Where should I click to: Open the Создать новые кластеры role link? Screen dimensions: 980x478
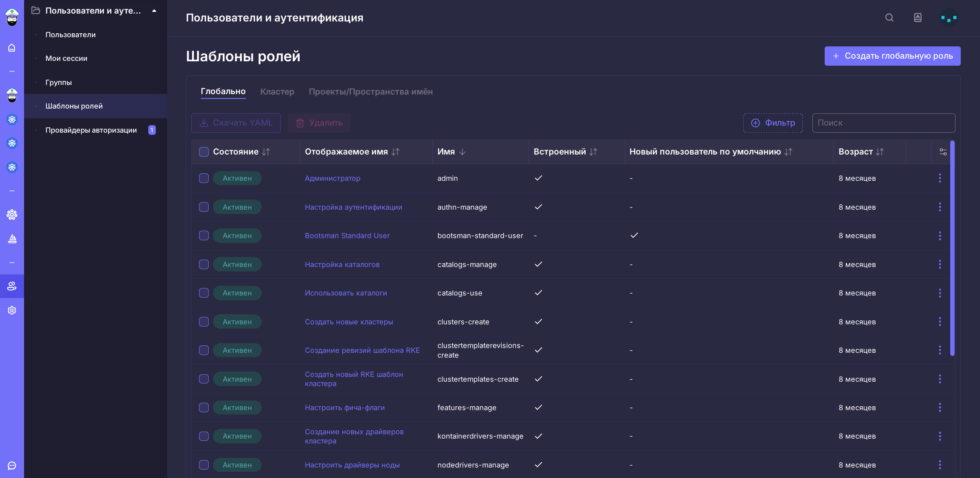pos(349,322)
